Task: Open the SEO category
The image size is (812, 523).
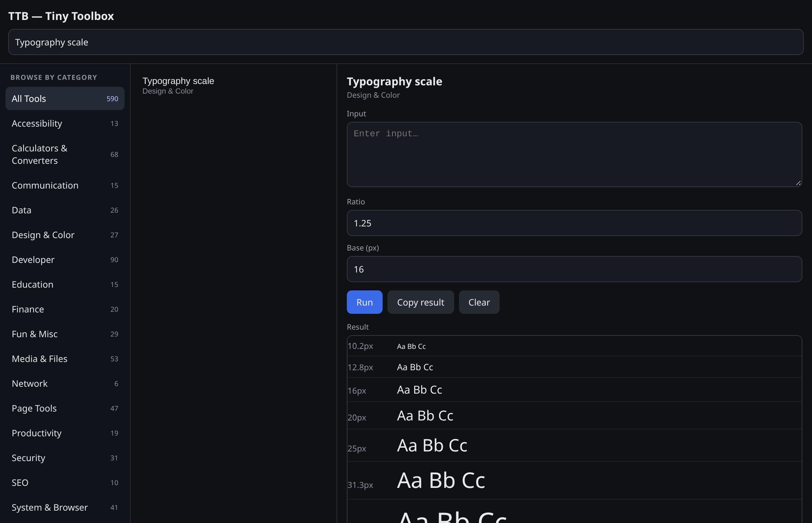Action: (65, 482)
